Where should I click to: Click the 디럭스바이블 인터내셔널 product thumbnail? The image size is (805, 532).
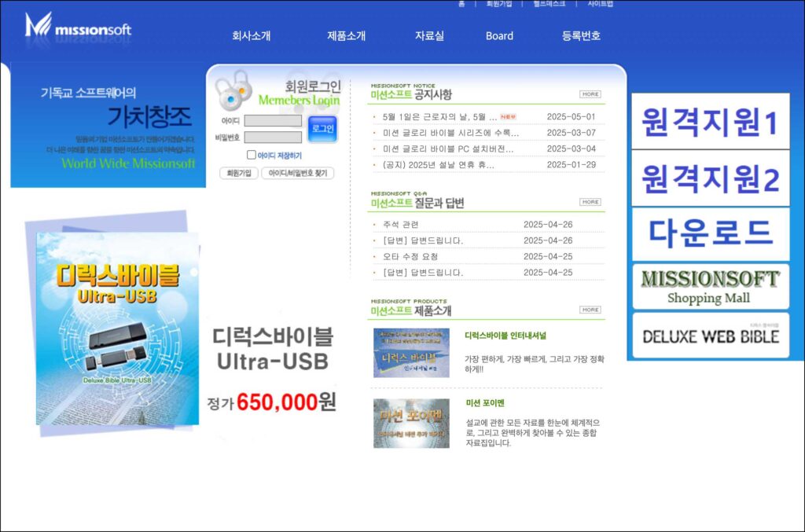411,353
